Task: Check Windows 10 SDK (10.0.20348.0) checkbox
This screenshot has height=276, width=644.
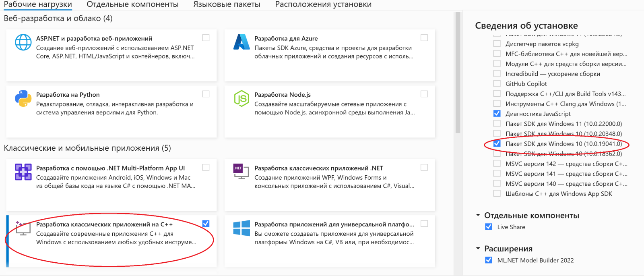Action: click(497, 133)
